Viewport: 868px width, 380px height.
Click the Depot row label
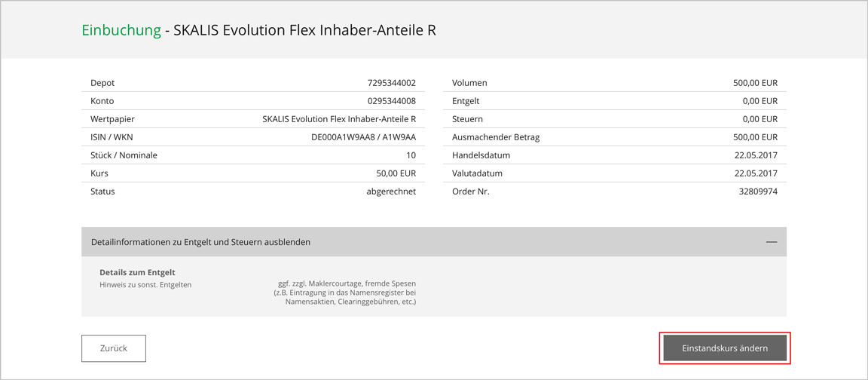pos(102,83)
